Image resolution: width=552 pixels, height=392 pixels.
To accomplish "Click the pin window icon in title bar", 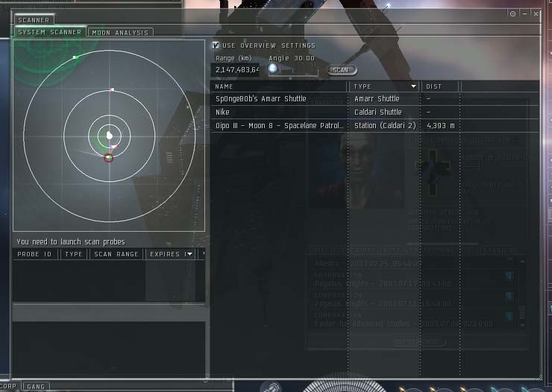I will pos(512,14).
